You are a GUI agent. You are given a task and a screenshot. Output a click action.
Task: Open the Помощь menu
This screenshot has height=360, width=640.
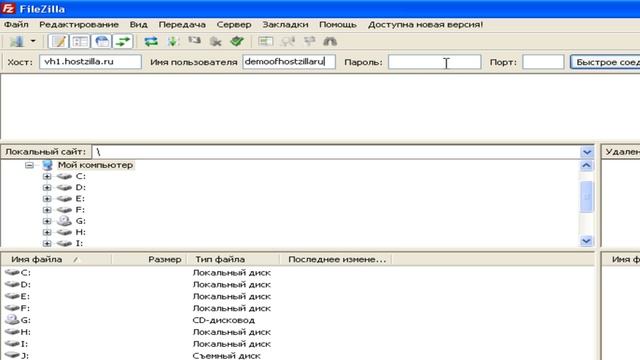click(x=338, y=24)
